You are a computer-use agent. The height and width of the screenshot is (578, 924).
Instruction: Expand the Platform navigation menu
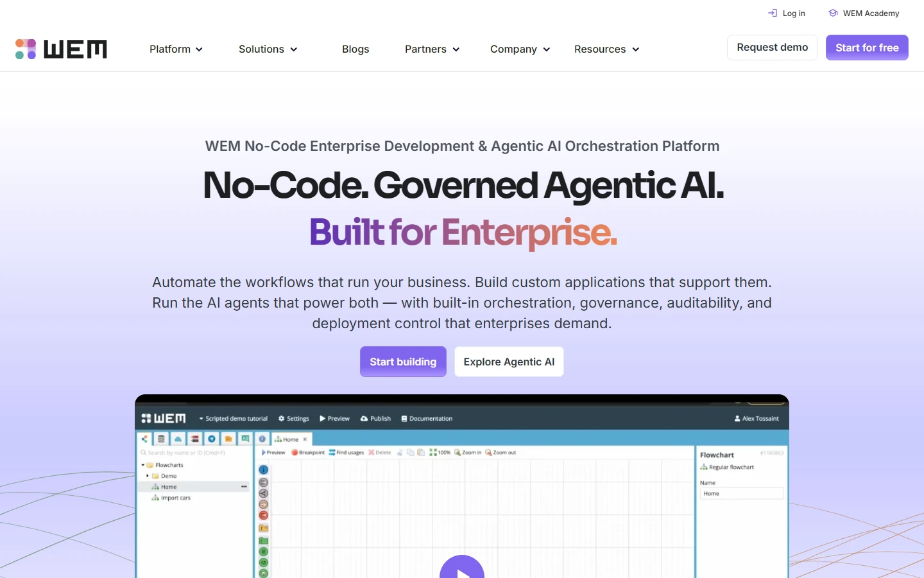pyautogui.click(x=176, y=49)
